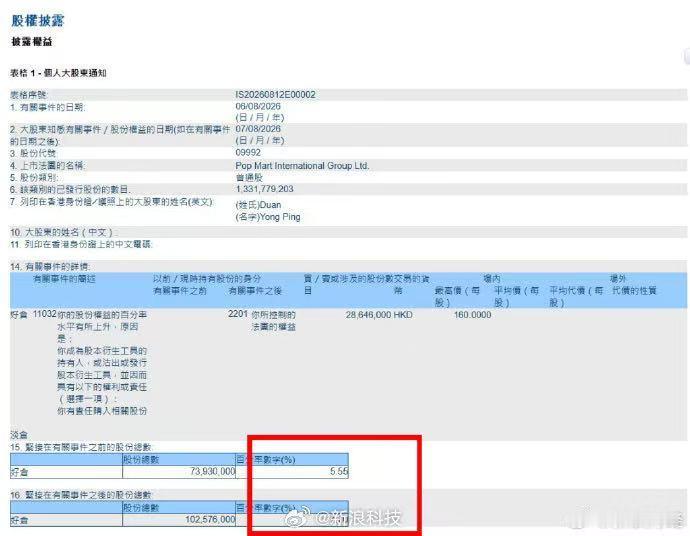Select form serial IS20260812E00002
Image resolution: width=690 pixels, height=536 pixels.
275,95
